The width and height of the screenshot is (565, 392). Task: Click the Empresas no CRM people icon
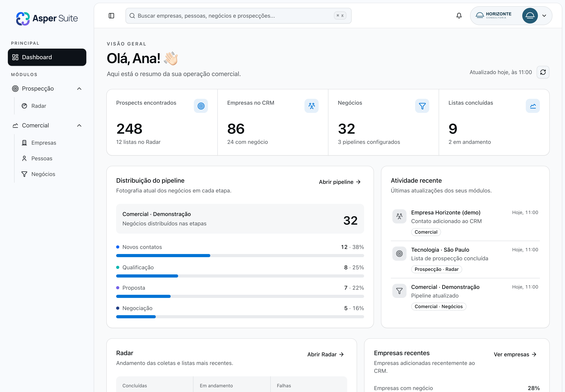312,106
